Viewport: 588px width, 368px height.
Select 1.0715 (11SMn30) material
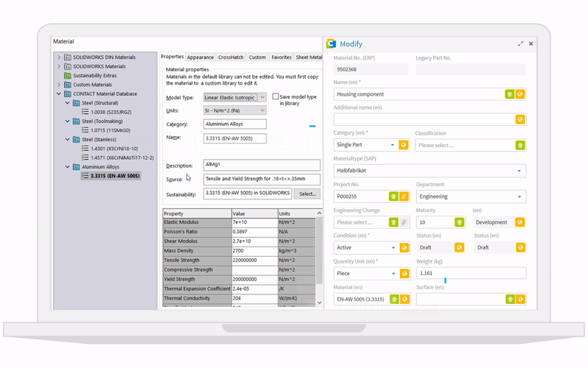110,130
